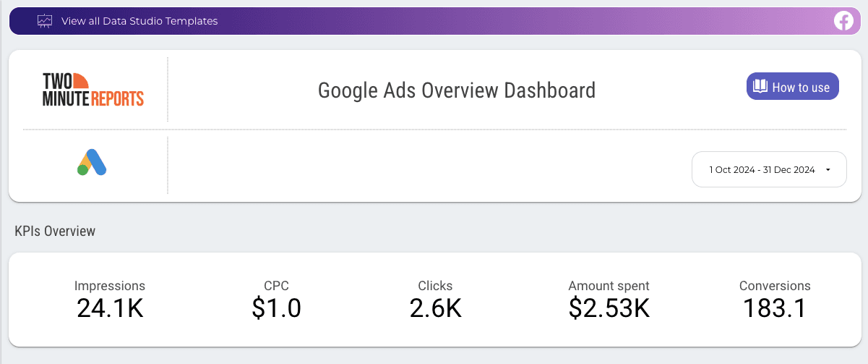Click the Google Ads Overview Dashboard title
The width and height of the screenshot is (868, 364).
(x=457, y=90)
